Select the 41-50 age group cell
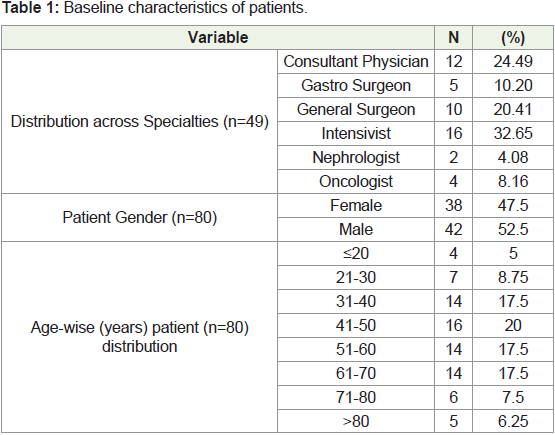 point(356,325)
